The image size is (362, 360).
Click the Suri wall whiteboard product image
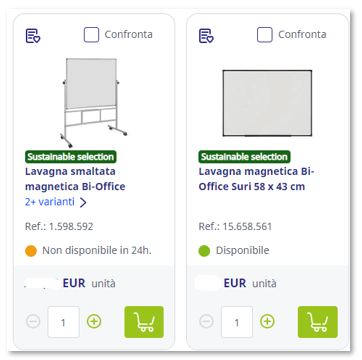(x=267, y=103)
